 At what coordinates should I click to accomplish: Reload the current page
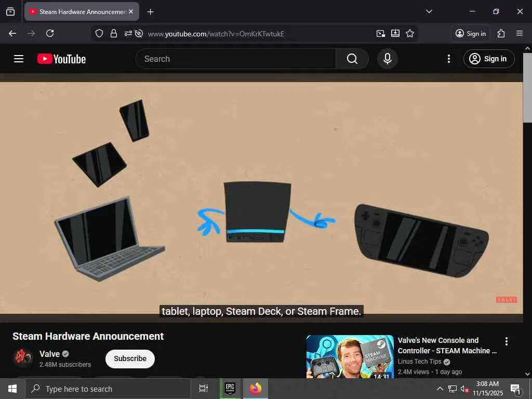[x=50, y=33]
